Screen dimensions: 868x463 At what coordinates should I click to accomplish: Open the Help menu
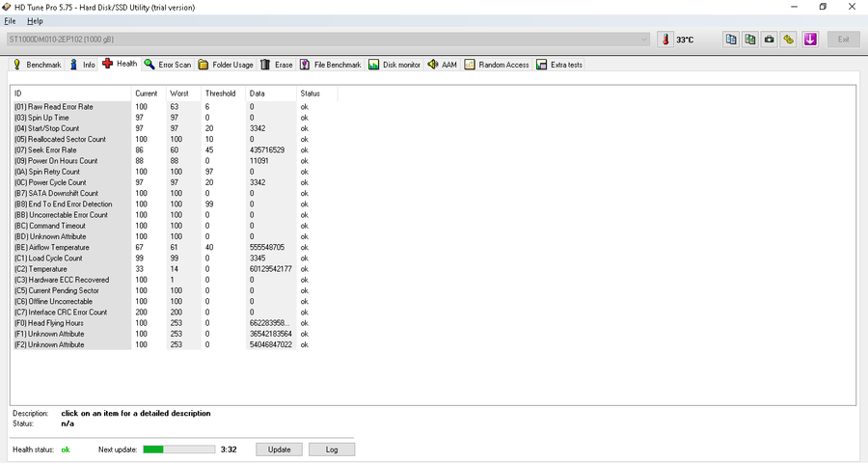tap(35, 21)
